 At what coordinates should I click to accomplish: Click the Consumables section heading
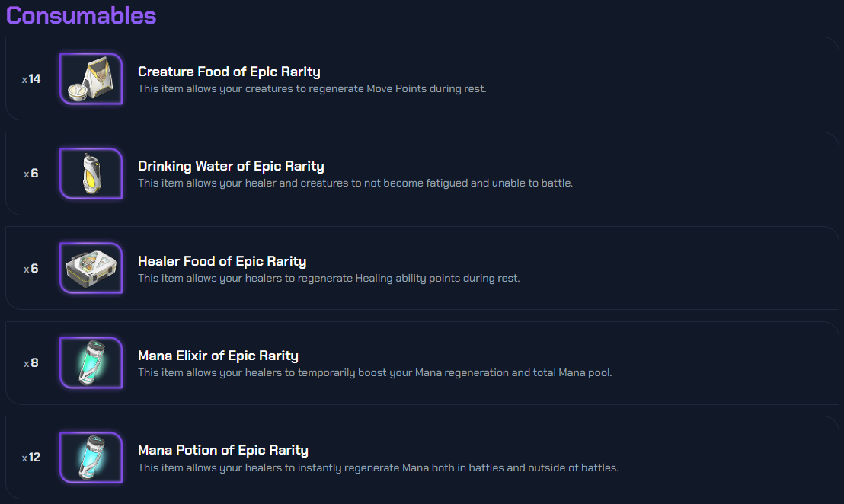pyautogui.click(x=81, y=15)
